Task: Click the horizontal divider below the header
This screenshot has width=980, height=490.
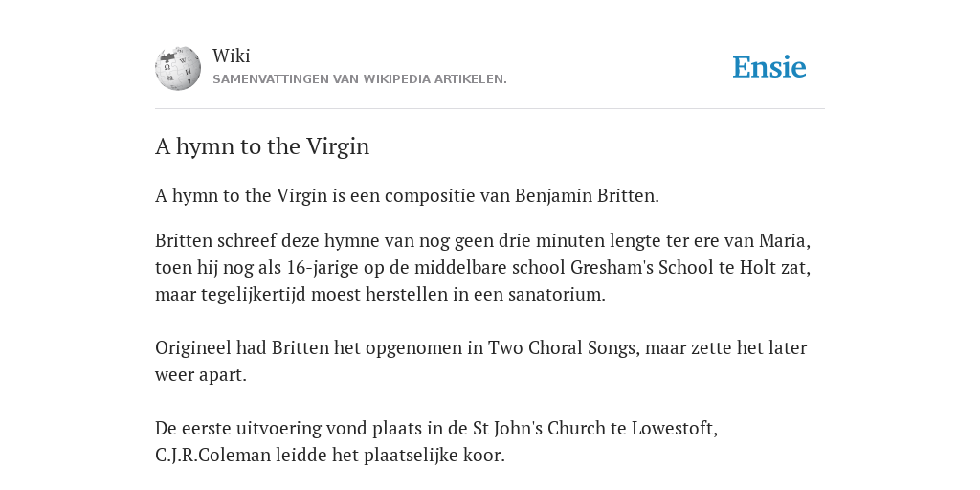Action: (490, 109)
